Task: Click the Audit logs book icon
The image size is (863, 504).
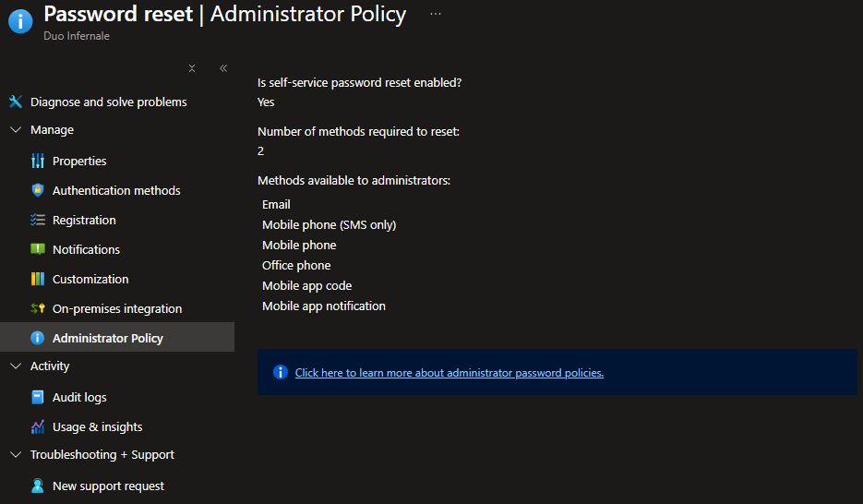Action: (38, 397)
